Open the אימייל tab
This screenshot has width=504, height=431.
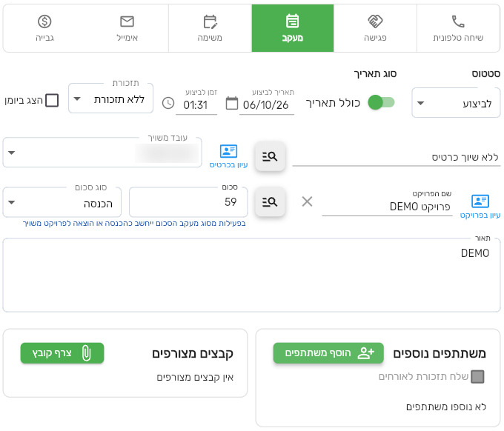click(127, 28)
